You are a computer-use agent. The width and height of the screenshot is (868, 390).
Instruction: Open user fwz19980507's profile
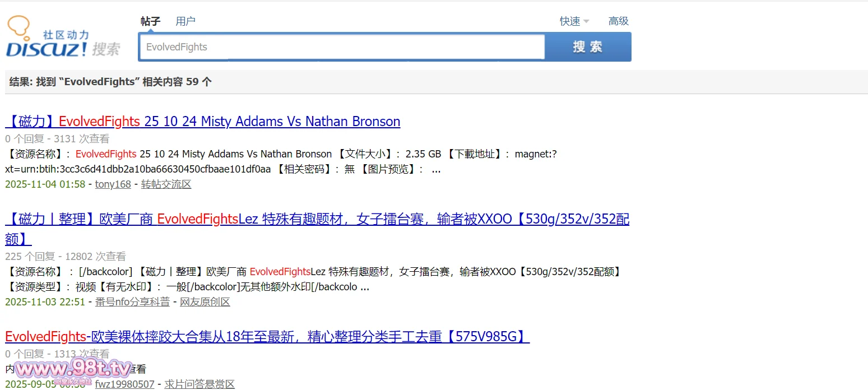pyautogui.click(x=124, y=384)
